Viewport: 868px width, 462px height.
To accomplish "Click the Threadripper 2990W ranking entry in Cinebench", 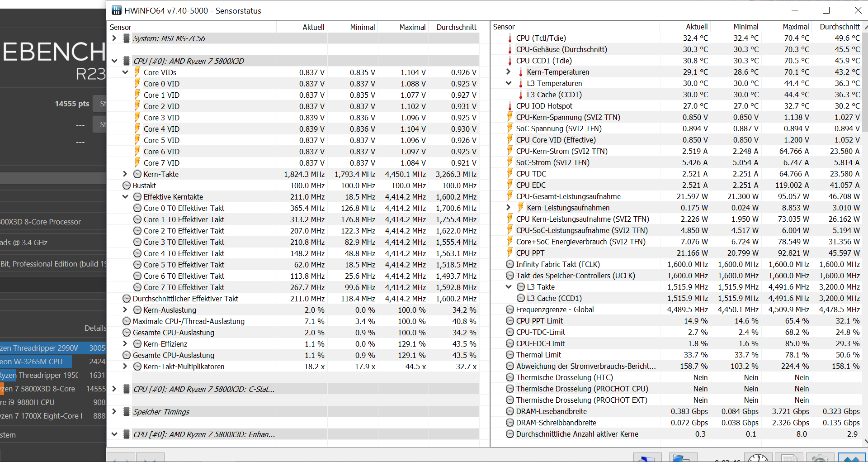I will tap(53, 348).
